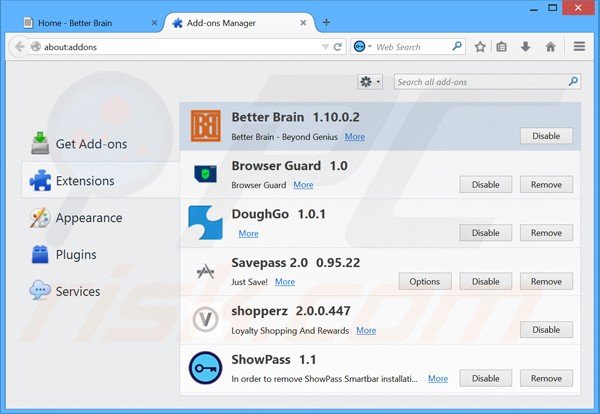Click the shopperz V icon

tap(205, 319)
